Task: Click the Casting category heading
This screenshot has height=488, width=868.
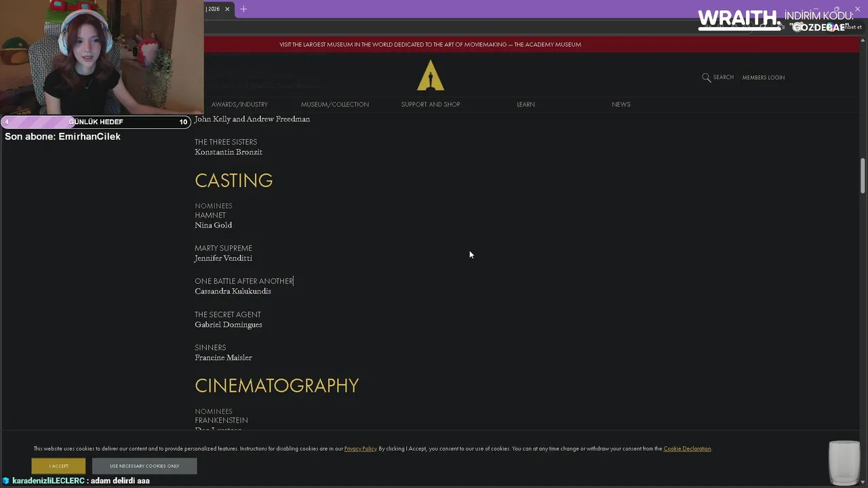Action: click(x=234, y=180)
